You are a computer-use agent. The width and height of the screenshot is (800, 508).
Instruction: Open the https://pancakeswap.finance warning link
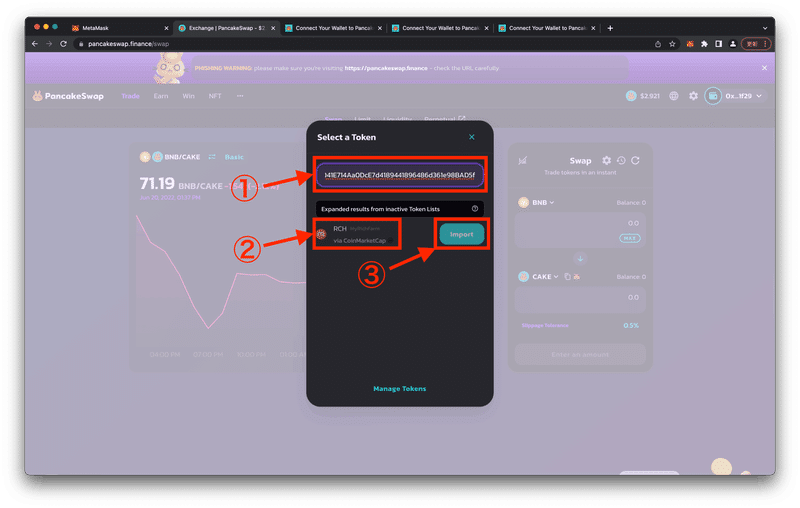coord(386,68)
